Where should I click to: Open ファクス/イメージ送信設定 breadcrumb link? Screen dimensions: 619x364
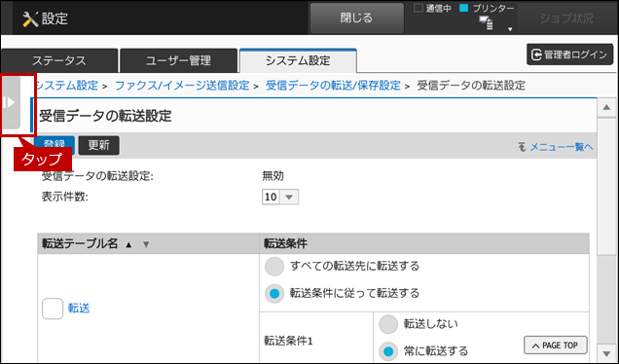pos(182,86)
